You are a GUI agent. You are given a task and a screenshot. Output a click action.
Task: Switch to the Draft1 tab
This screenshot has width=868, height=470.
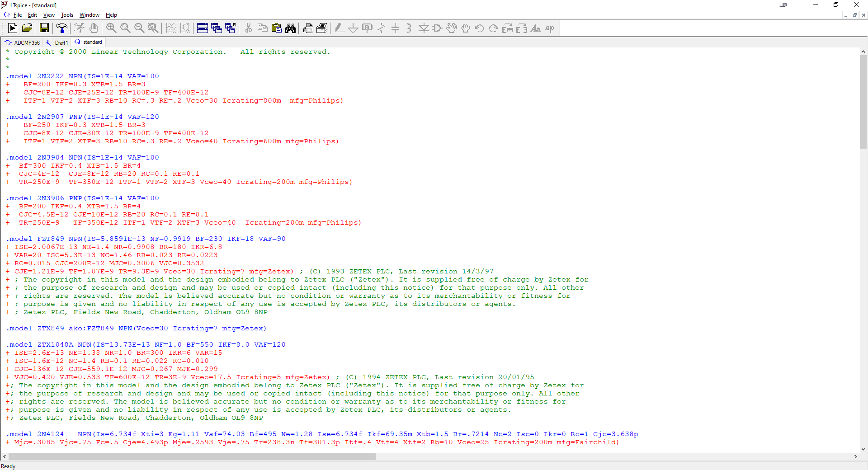pyautogui.click(x=57, y=42)
